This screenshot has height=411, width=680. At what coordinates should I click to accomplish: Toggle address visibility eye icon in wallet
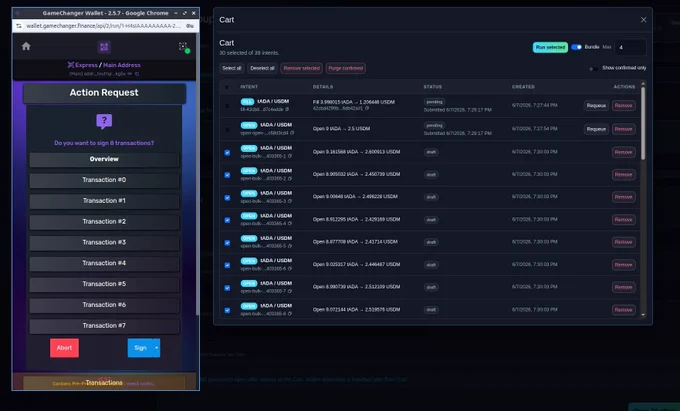pyautogui.click(x=130, y=74)
